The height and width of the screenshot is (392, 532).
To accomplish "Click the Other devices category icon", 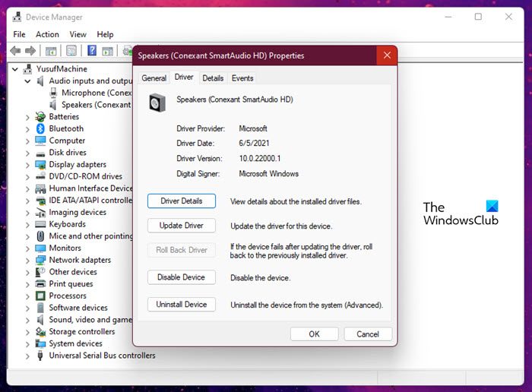I will 40,272.
